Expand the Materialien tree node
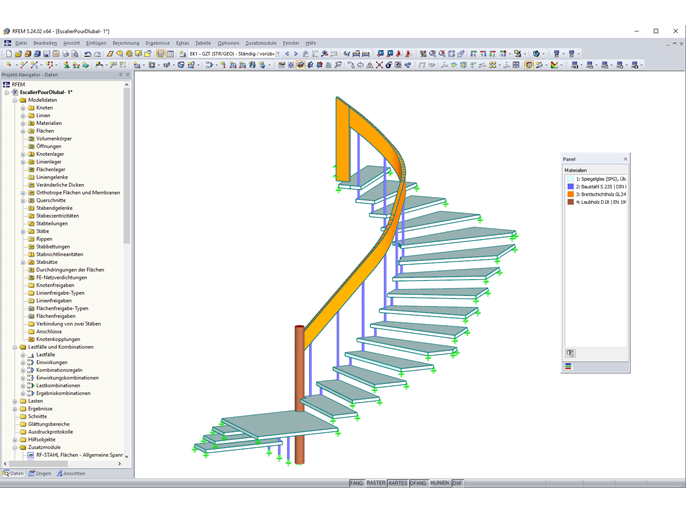 (23, 123)
